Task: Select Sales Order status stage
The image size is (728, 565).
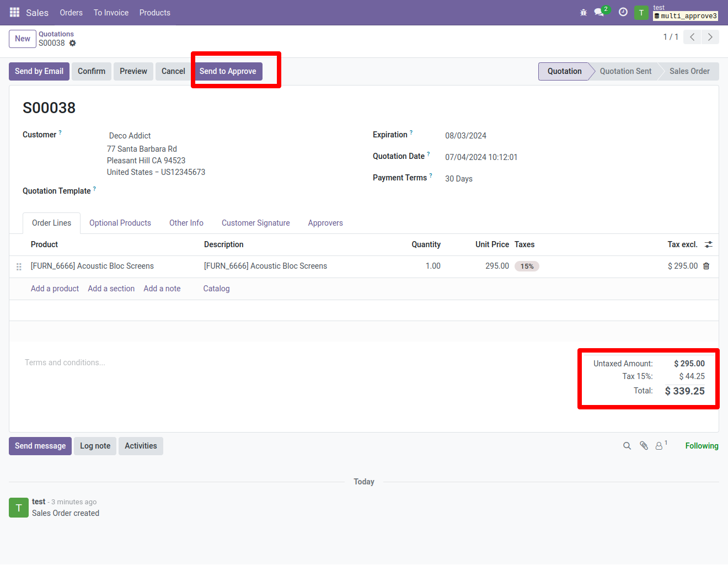Action: [x=689, y=71]
